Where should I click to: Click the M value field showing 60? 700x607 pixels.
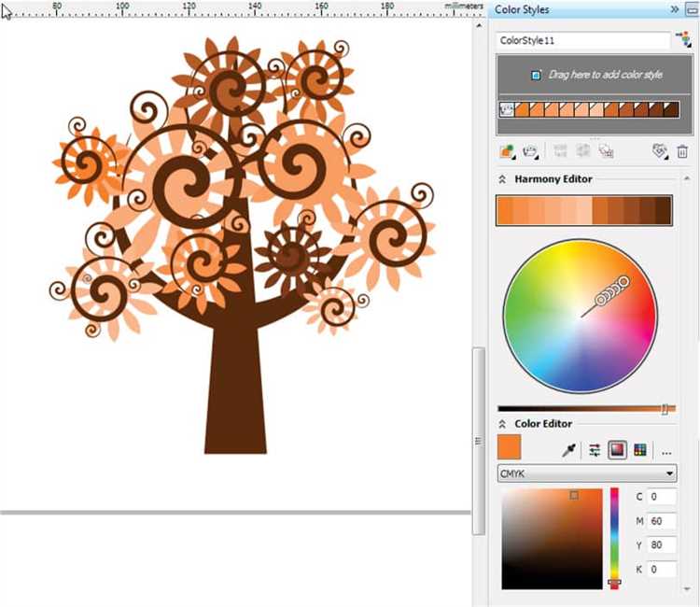[x=663, y=520]
